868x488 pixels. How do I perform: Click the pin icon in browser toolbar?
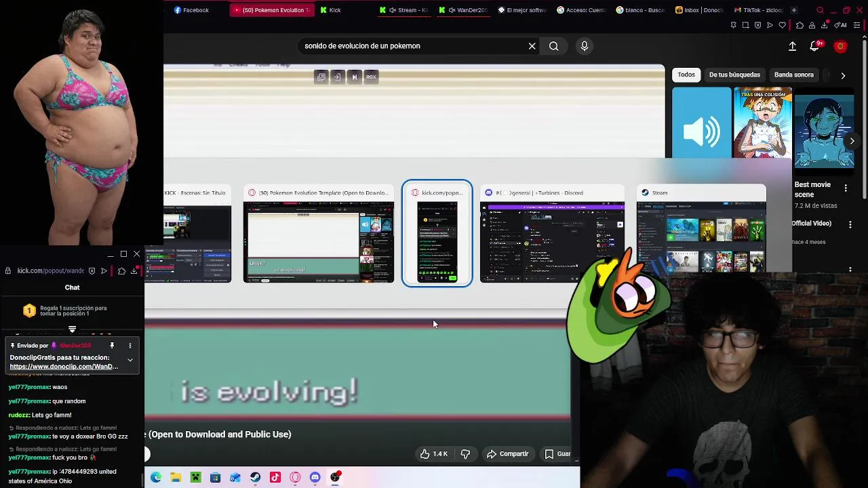click(x=733, y=25)
